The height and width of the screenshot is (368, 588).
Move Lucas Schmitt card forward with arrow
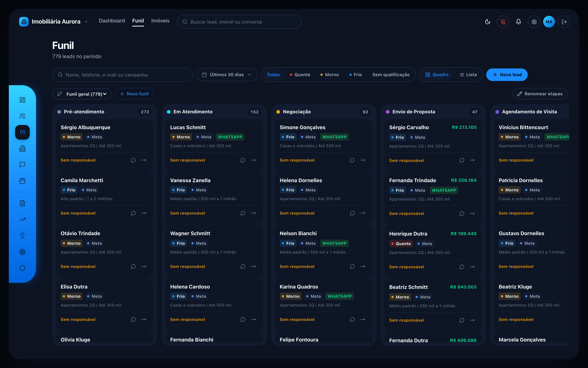tap(253, 160)
